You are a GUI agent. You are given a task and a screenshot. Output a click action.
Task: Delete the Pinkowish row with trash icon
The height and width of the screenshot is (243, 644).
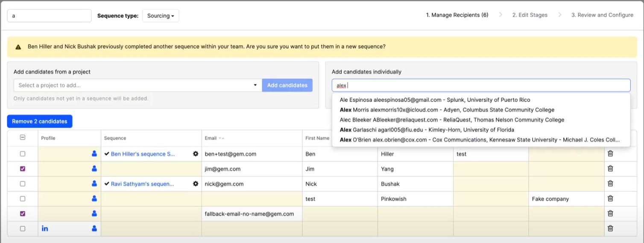click(x=610, y=199)
